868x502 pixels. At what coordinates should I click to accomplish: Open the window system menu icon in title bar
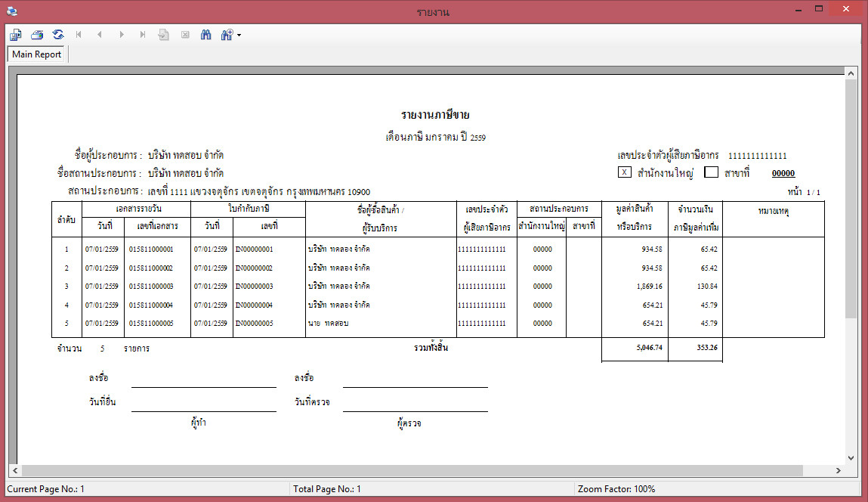(10, 12)
